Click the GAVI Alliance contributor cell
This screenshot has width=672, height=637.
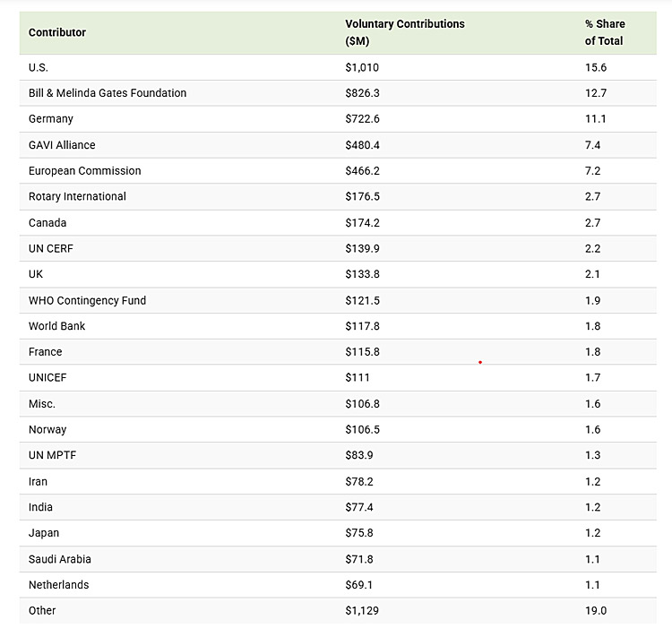tap(62, 145)
